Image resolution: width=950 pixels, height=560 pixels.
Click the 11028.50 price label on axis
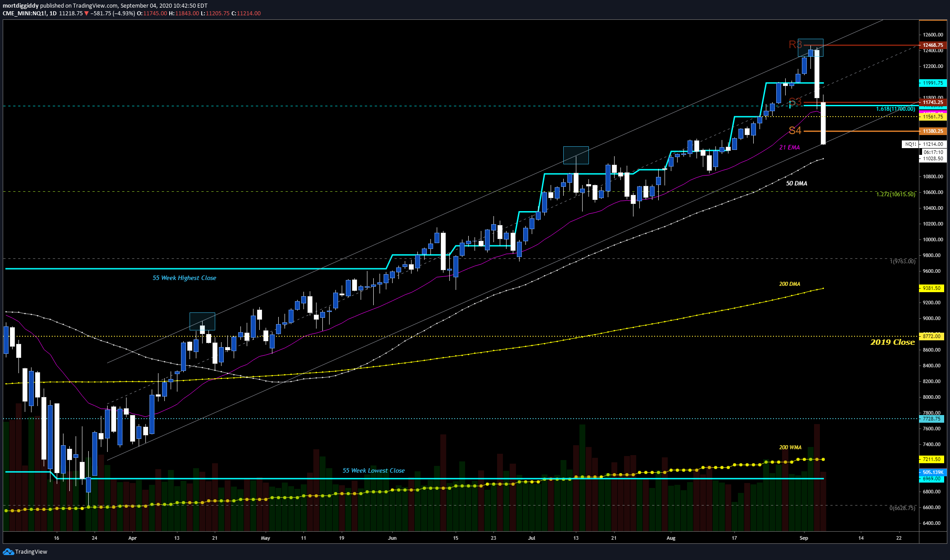pos(933,158)
